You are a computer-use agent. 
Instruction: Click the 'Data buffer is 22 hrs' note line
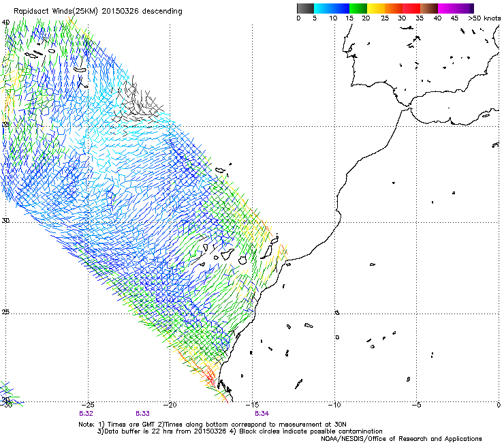[240, 431]
